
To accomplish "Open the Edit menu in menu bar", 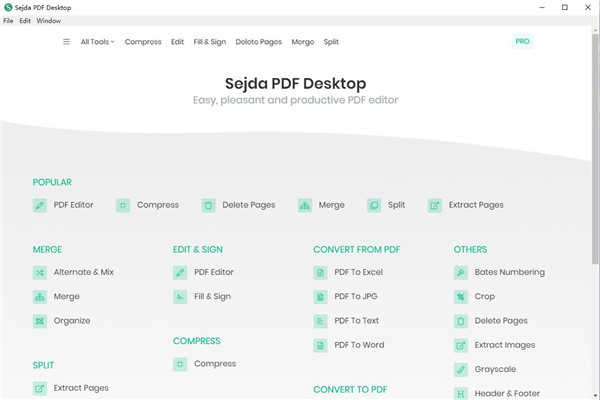I will coord(25,21).
